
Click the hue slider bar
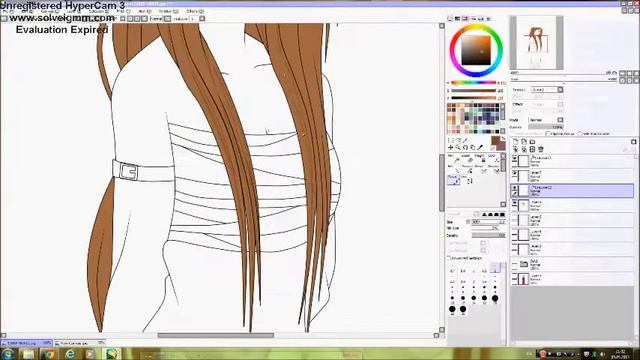[473, 83]
